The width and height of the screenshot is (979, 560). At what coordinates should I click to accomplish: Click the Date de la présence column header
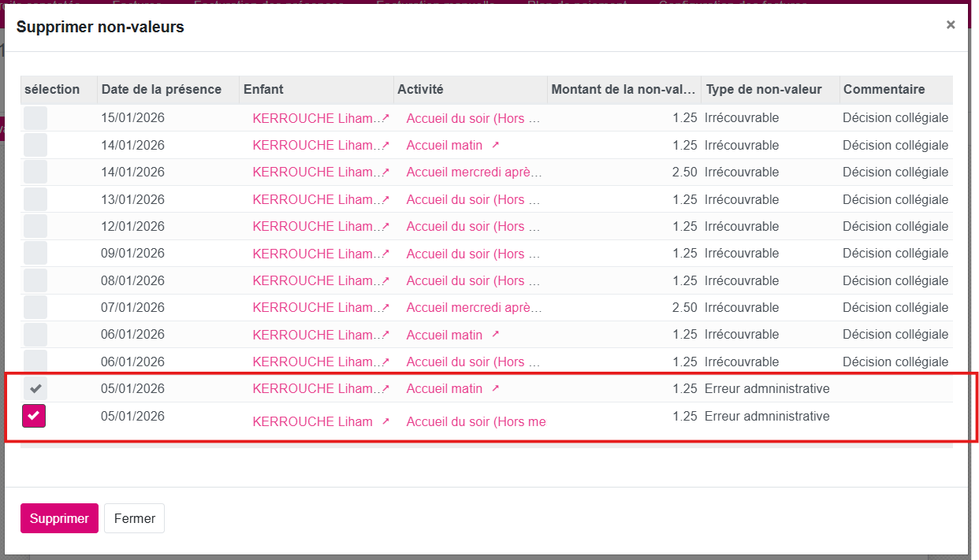point(161,89)
